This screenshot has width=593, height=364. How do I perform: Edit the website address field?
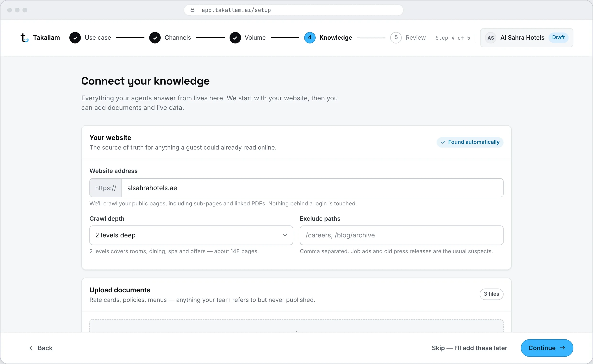point(312,188)
